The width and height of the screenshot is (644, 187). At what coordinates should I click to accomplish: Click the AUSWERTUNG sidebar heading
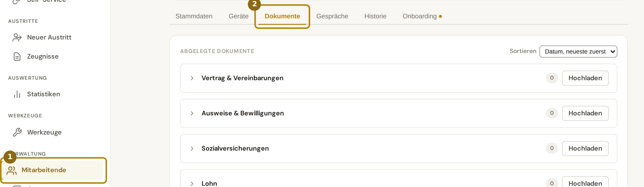click(27, 78)
